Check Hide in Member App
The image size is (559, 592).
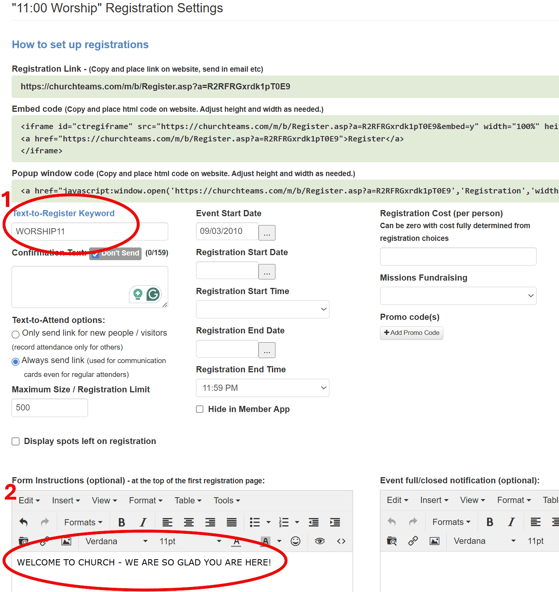click(x=200, y=409)
